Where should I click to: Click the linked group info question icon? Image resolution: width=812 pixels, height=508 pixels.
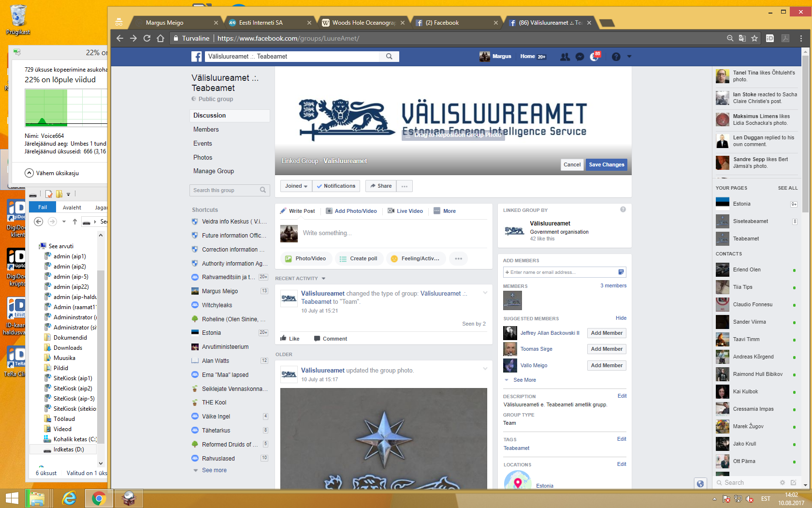pos(623,209)
